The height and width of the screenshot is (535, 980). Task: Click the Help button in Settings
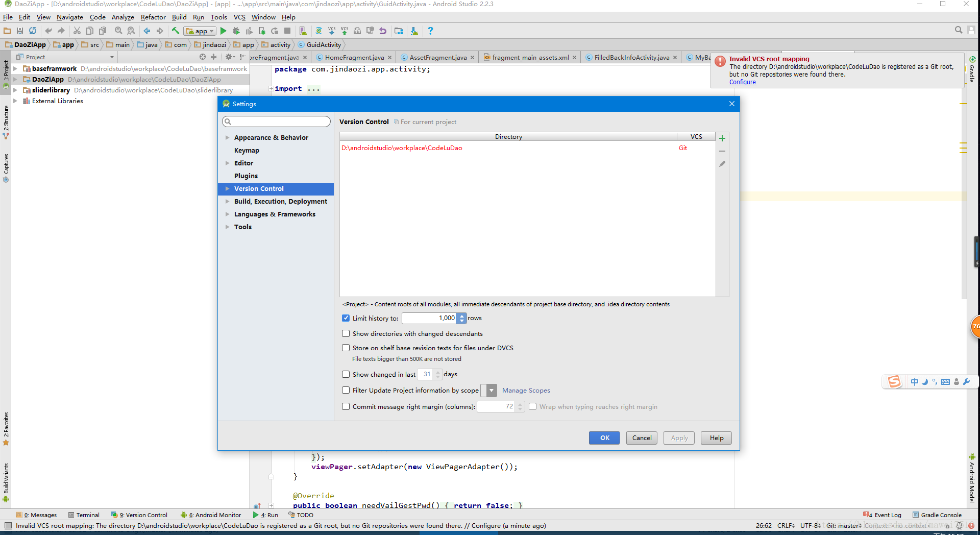pos(716,438)
